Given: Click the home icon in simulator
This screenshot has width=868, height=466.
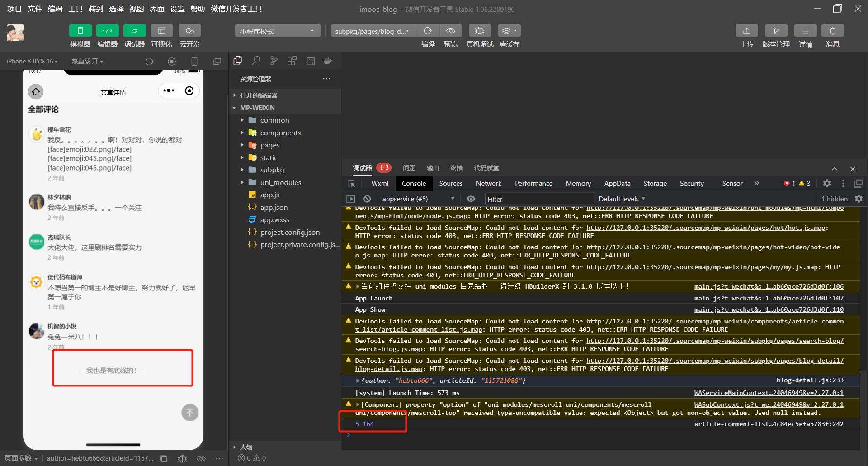Looking at the screenshot, I should click(x=36, y=92).
